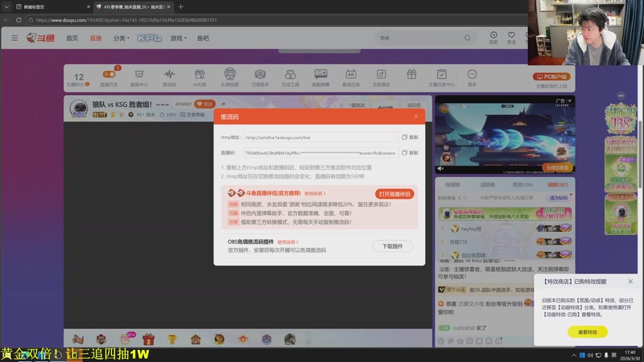
Task: Expand the 分类 dropdown
Action: [121, 38]
